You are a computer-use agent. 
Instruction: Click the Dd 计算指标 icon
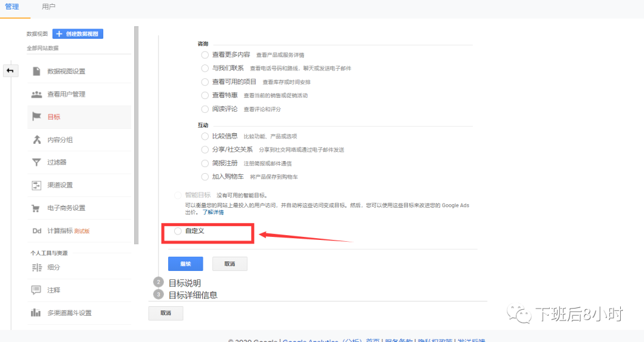point(37,230)
